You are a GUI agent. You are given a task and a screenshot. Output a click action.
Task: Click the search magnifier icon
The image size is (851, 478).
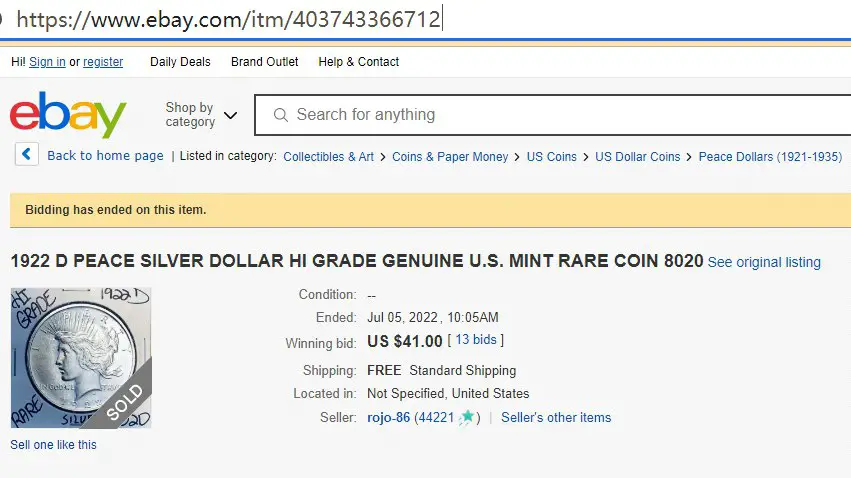pos(281,115)
